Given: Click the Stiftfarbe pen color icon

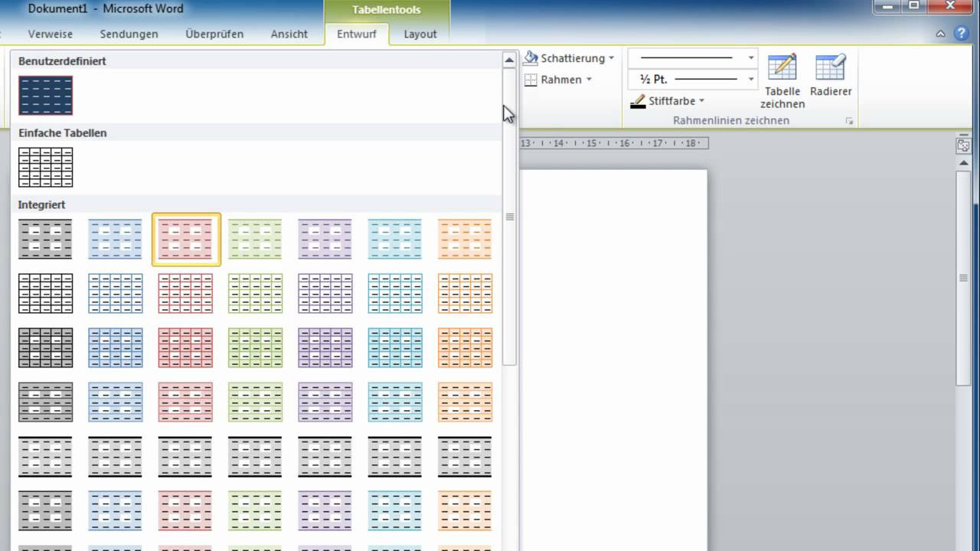Looking at the screenshot, I should pyautogui.click(x=638, y=101).
